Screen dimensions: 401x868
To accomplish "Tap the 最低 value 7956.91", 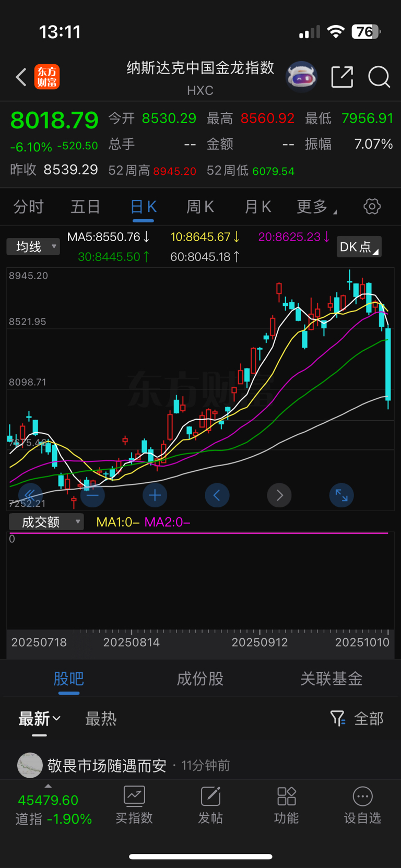I will (367, 118).
